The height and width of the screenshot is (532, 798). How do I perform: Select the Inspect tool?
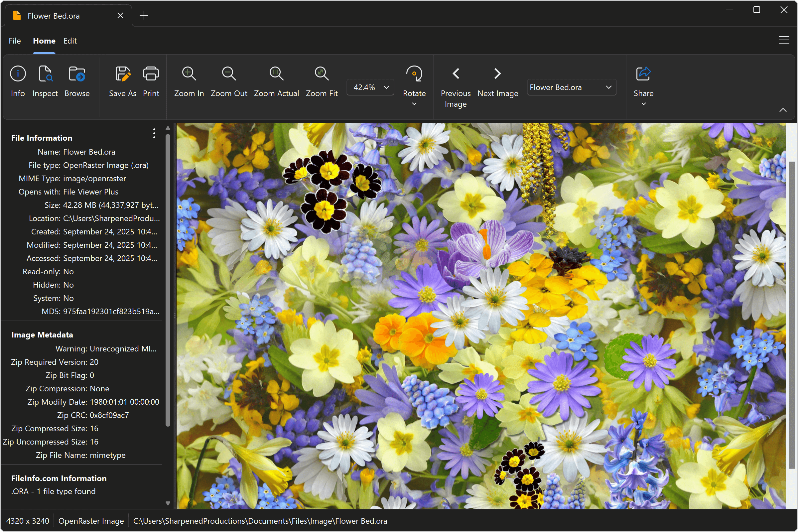(45, 81)
